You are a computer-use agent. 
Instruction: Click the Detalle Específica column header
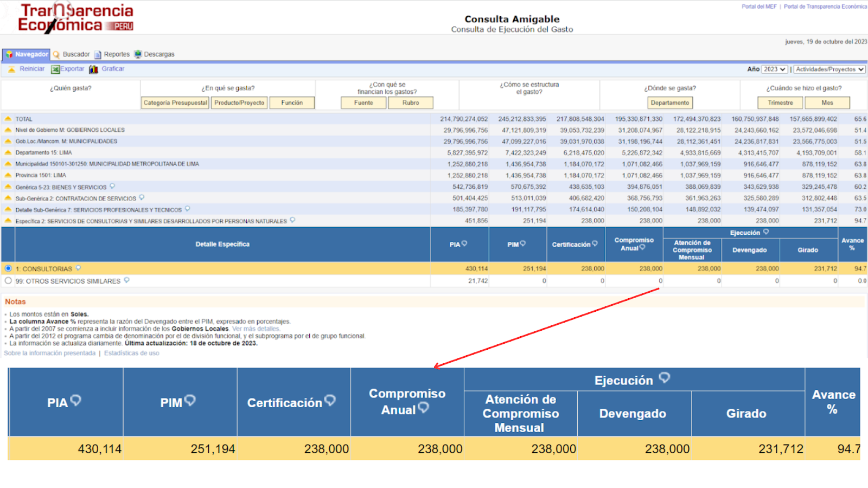(x=222, y=245)
